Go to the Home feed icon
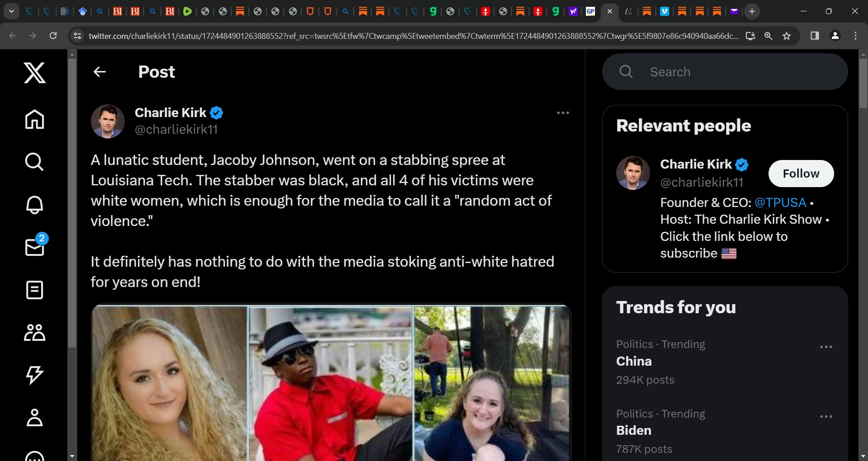868x461 pixels. point(35,119)
